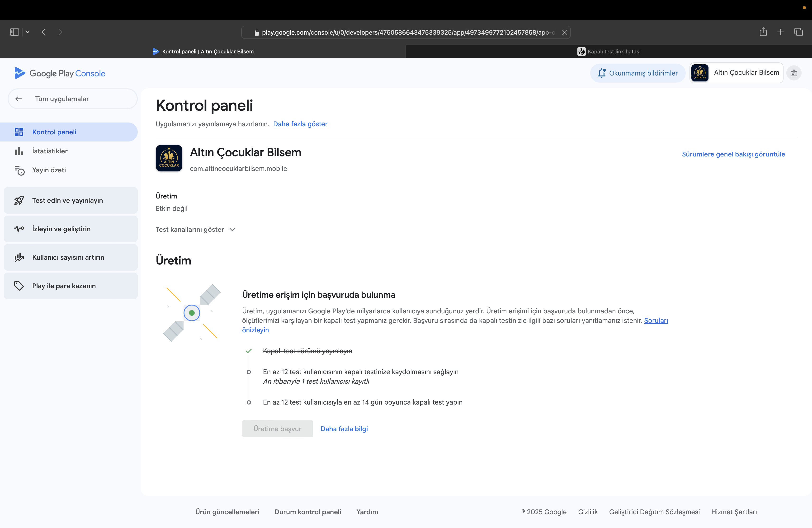Click the İstatistikler bar chart icon

pyautogui.click(x=19, y=151)
